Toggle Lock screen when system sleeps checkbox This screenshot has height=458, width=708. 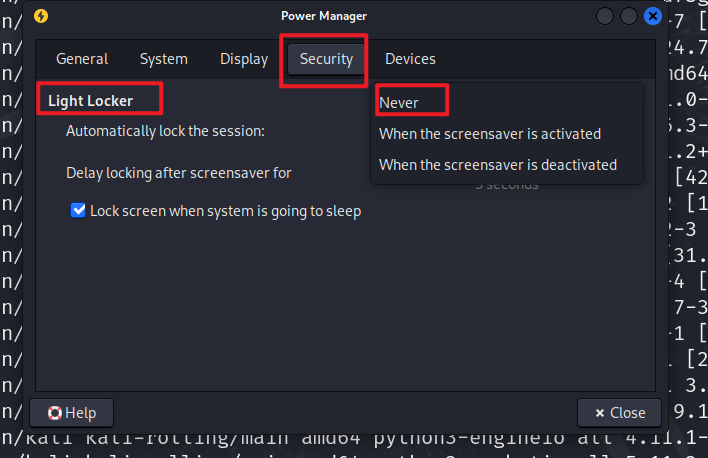point(78,210)
